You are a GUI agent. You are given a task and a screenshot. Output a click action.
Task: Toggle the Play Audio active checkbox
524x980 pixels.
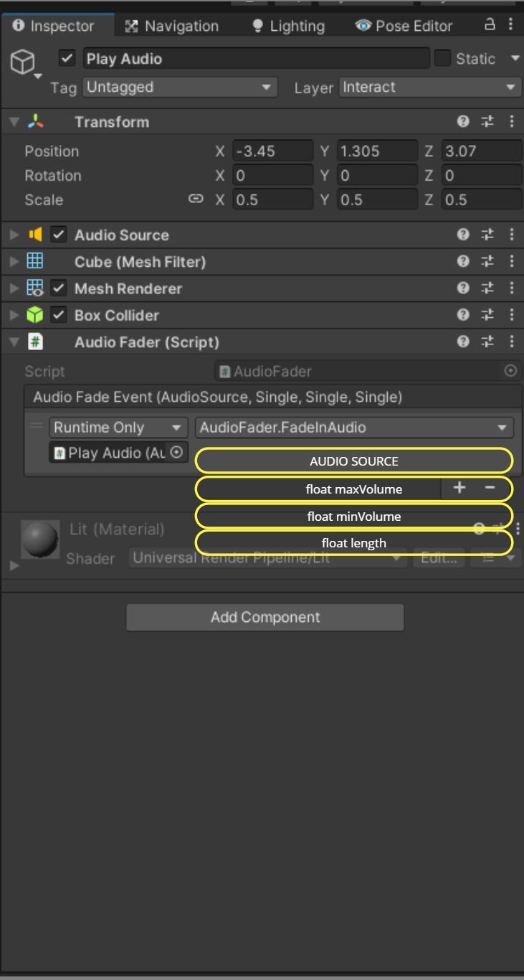point(67,59)
